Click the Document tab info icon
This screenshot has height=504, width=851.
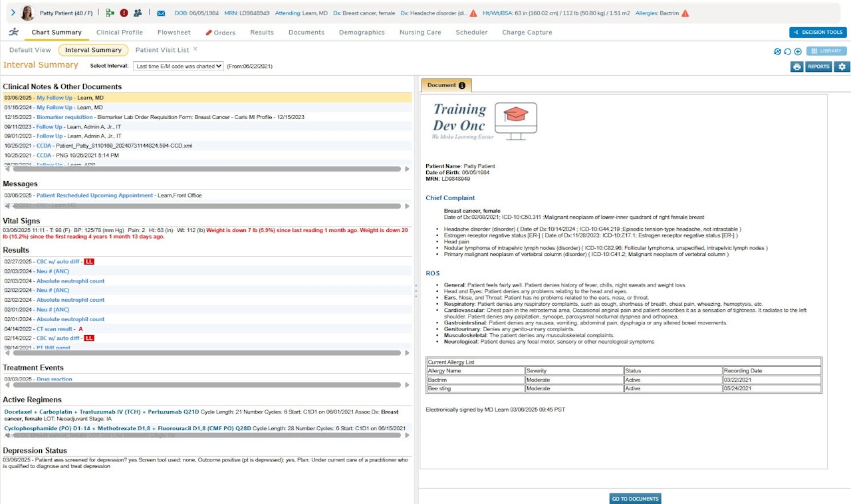[x=462, y=86]
